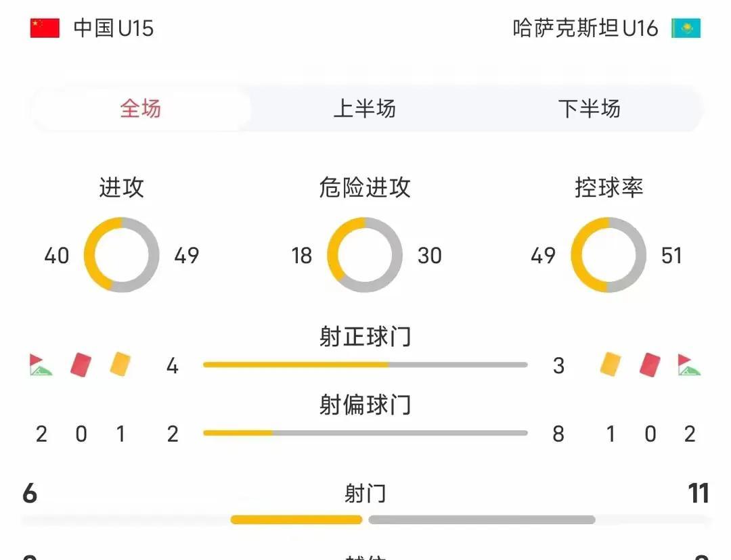Screen dimensions: 731x560
Task: Switch to the 下半场 second half tab
Action: click(x=590, y=109)
